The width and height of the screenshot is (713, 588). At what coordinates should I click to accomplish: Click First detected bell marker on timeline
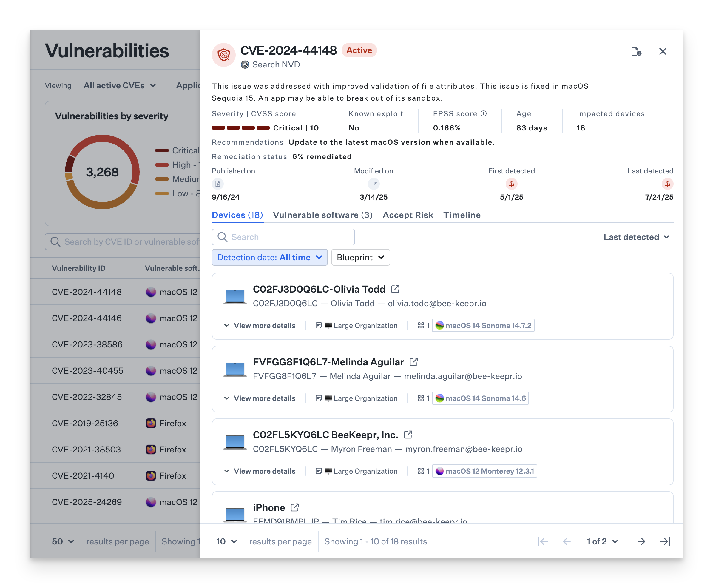511,184
